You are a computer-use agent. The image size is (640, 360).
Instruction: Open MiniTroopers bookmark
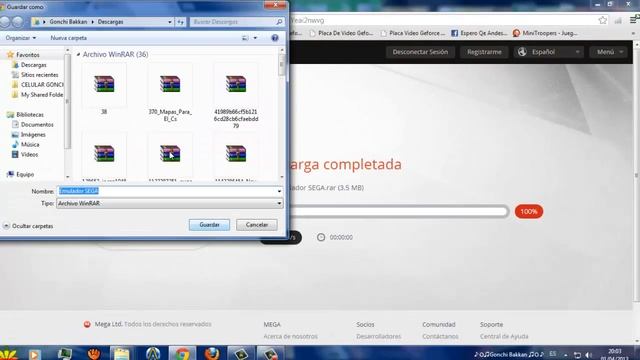545,33
